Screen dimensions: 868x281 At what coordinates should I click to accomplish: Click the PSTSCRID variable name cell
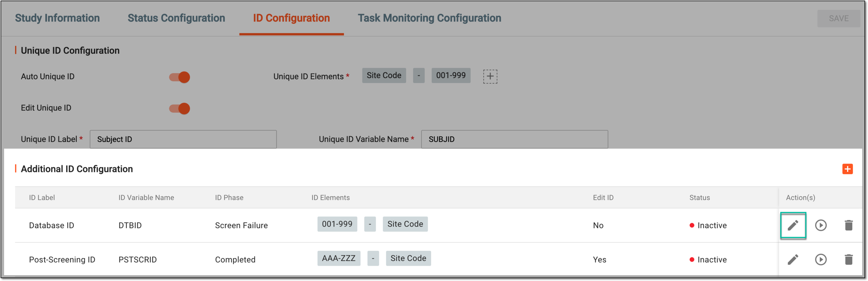(x=137, y=260)
